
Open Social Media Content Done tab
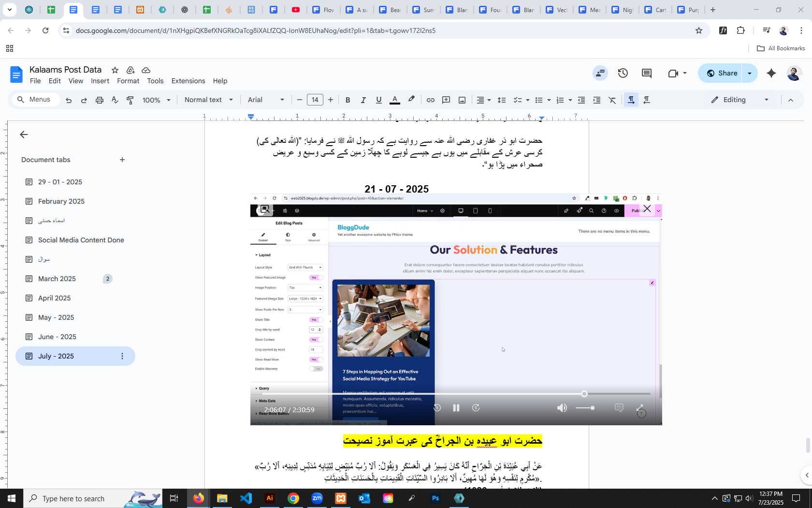[81, 240]
